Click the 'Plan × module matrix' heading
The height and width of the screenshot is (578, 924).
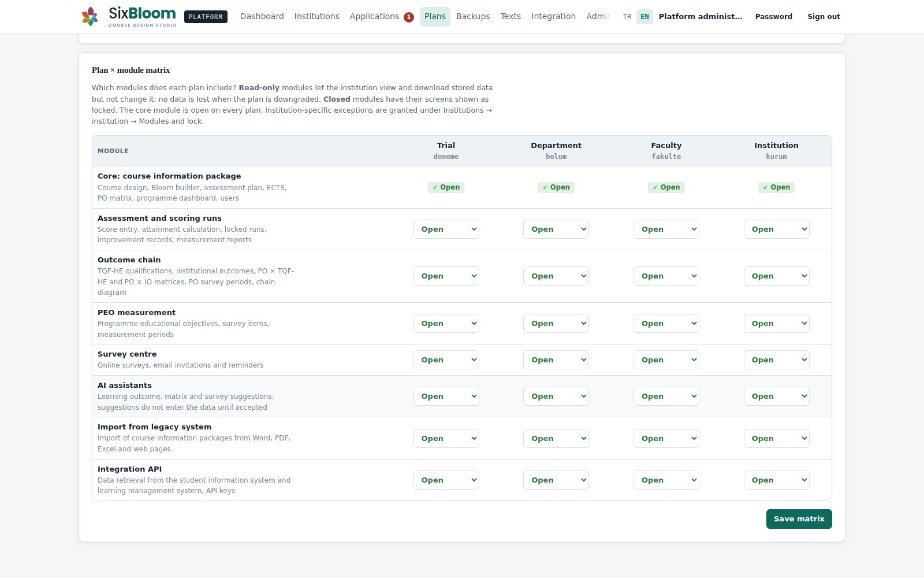coord(131,70)
